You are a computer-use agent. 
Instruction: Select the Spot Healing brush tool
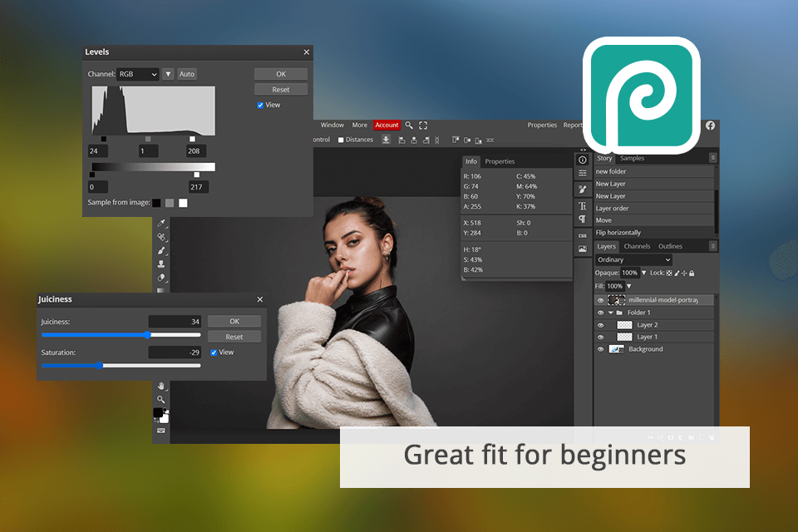tap(161, 237)
